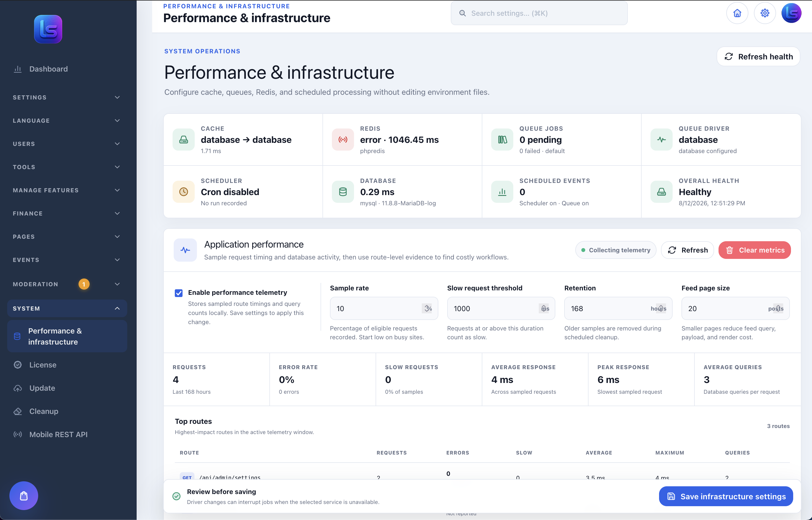The height and width of the screenshot is (520, 812).
Task: Click the AVERAGE column header
Action: [x=599, y=453]
